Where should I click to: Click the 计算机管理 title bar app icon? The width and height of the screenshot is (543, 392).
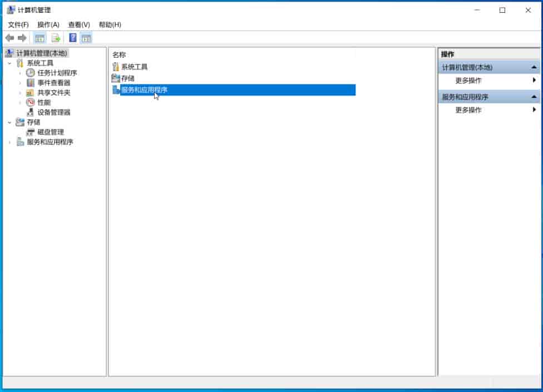click(11, 9)
